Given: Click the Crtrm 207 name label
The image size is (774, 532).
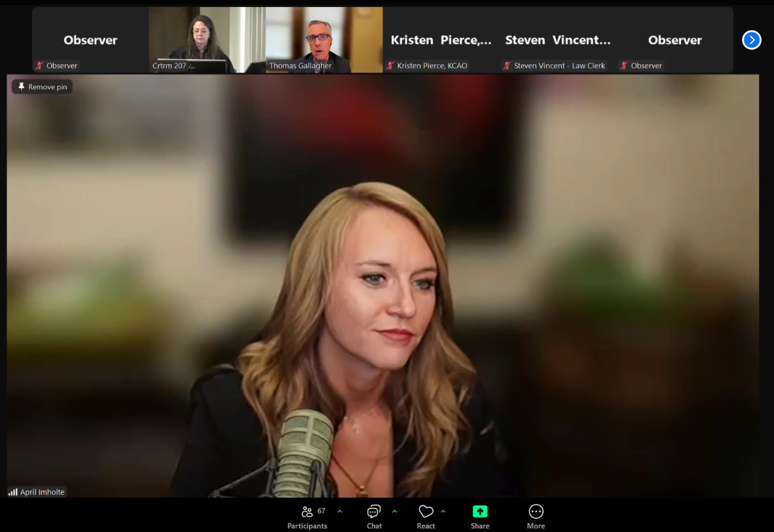Looking at the screenshot, I should point(169,66).
